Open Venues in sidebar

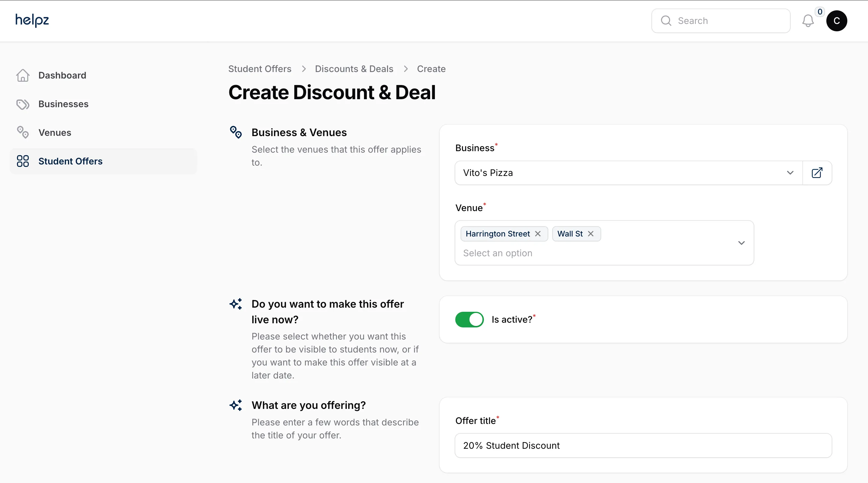tap(103, 132)
